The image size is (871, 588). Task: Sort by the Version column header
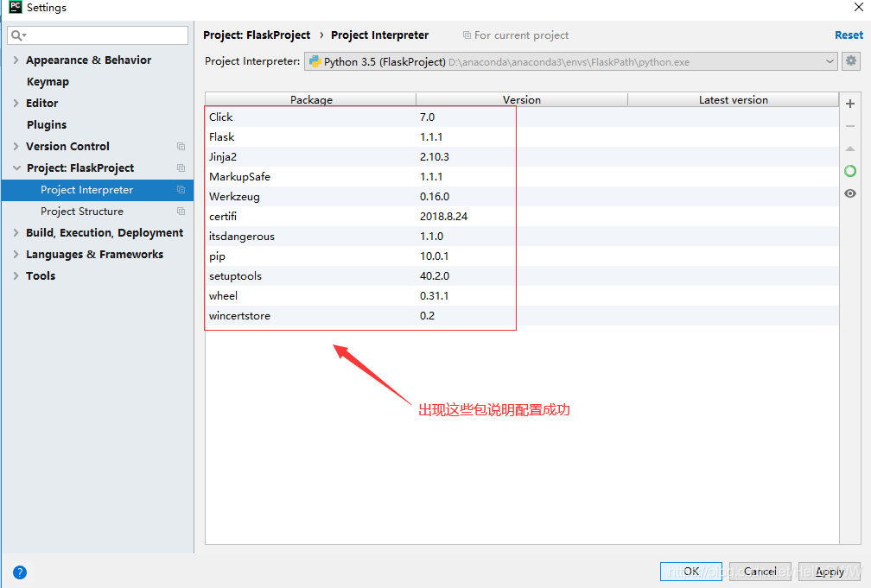(522, 100)
